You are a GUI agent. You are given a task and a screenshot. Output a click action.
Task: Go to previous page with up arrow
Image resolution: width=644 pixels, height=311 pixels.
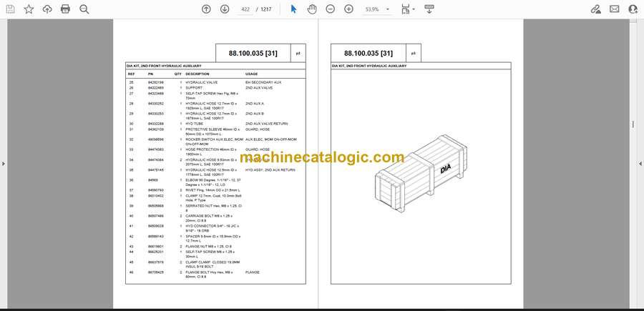[206, 9]
